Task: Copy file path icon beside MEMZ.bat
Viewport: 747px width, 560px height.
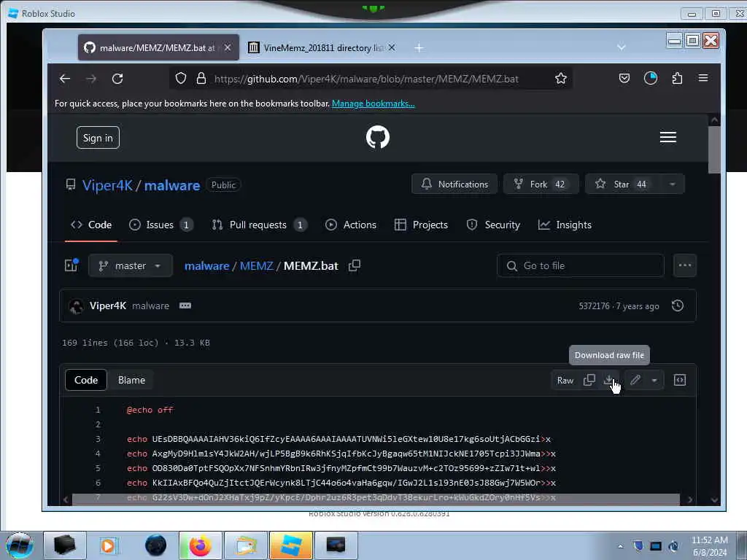Action: [x=355, y=265]
